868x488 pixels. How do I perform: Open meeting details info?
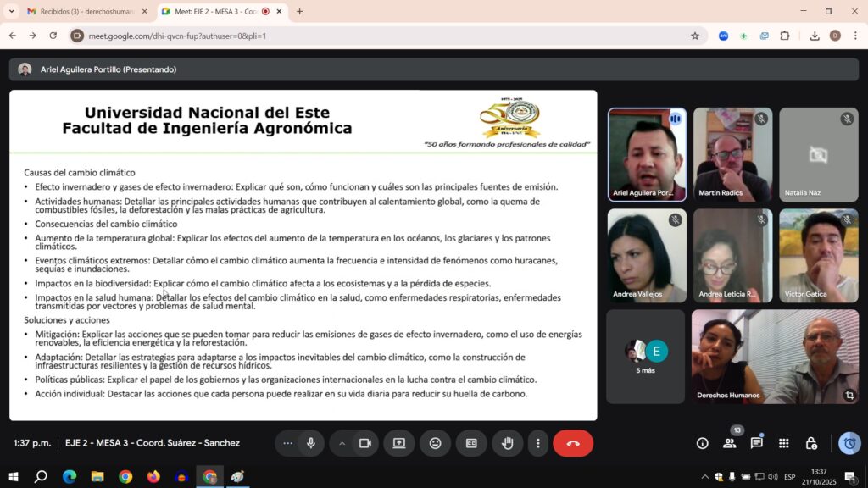tap(702, 442)
